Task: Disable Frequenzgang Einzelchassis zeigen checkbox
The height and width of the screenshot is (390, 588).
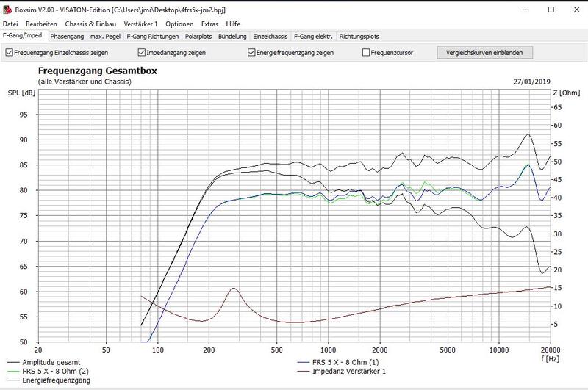Action: 9,53
